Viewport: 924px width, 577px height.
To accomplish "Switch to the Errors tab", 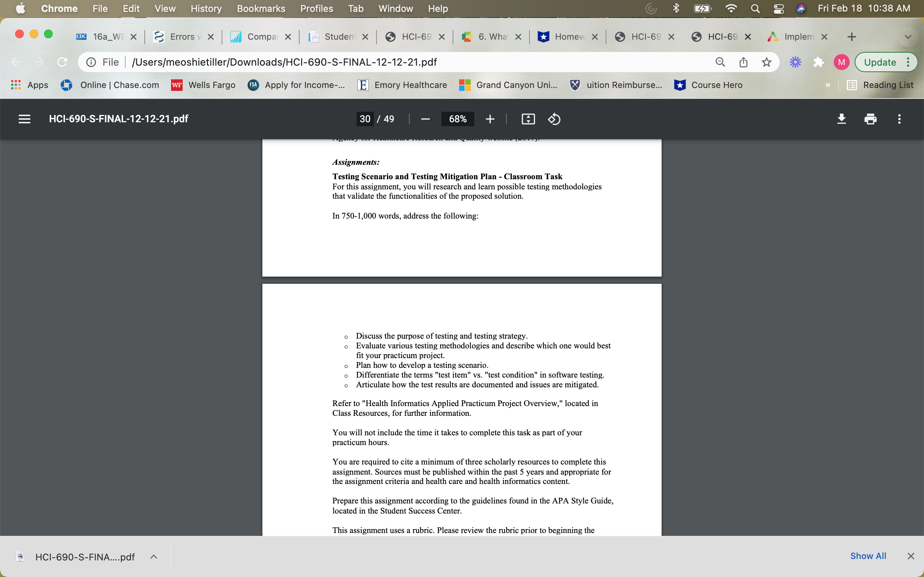I will click(183, 37).
